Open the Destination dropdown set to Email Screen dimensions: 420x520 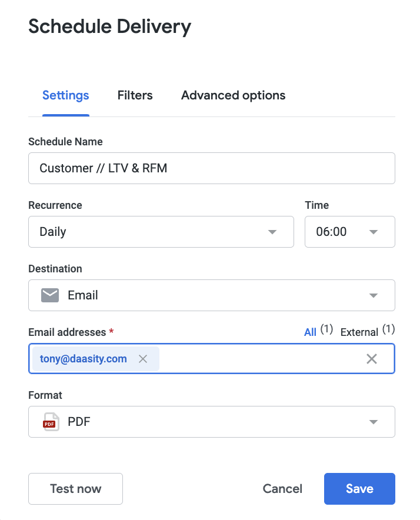pyautogui.click(x=211, y=295)
